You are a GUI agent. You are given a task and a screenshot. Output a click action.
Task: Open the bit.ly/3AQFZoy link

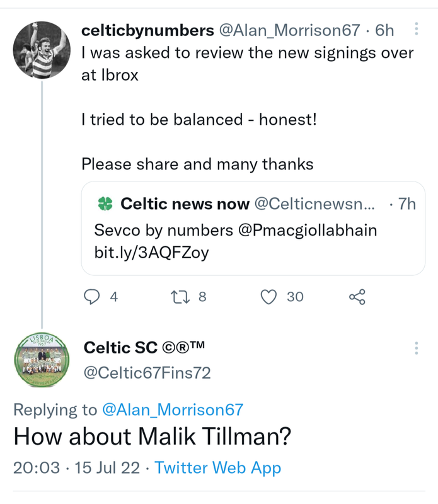pyautogui.click(x=151, y=253)
